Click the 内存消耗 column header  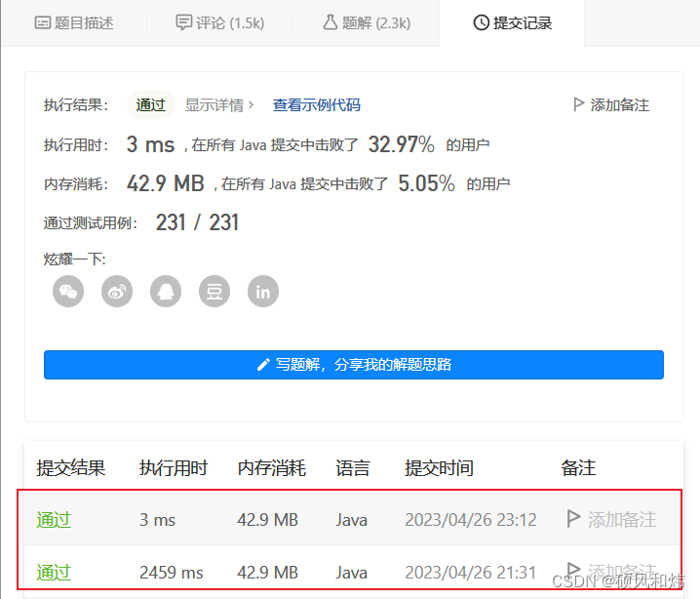(271, 468)
